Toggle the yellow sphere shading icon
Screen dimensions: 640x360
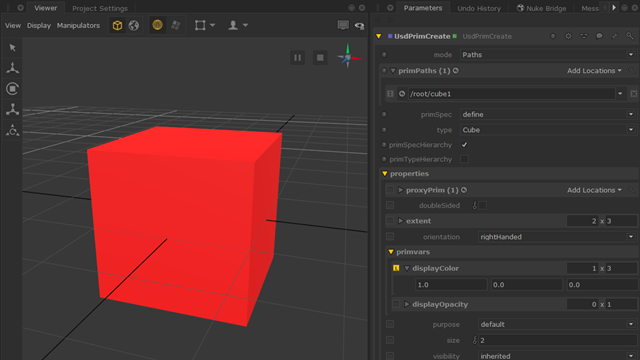(157, 25)
